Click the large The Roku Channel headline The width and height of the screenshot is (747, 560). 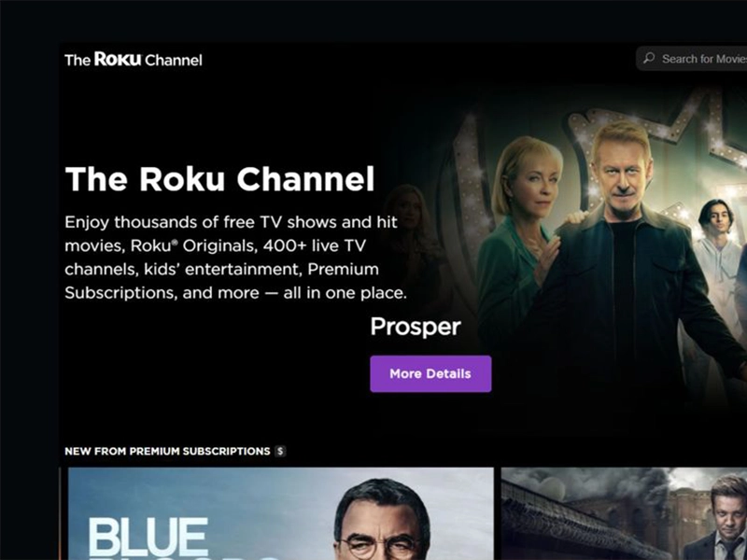[x=219, y=179]
